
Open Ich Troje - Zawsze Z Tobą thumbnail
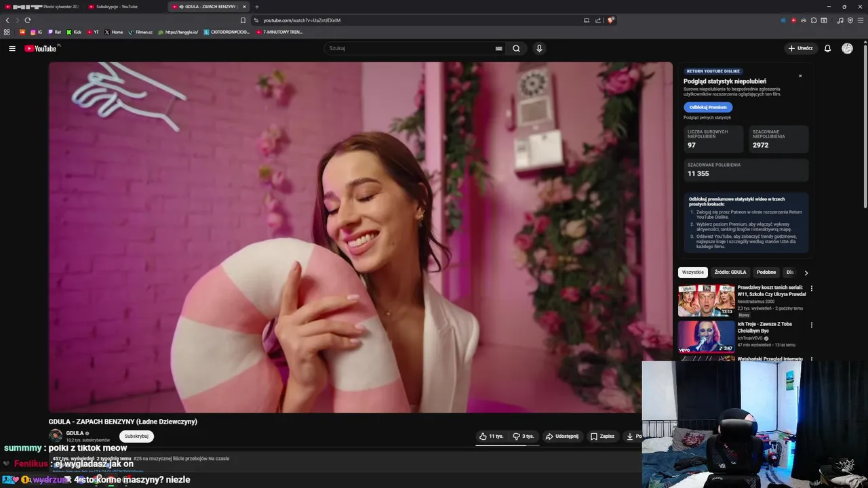(x=707, y=337)
